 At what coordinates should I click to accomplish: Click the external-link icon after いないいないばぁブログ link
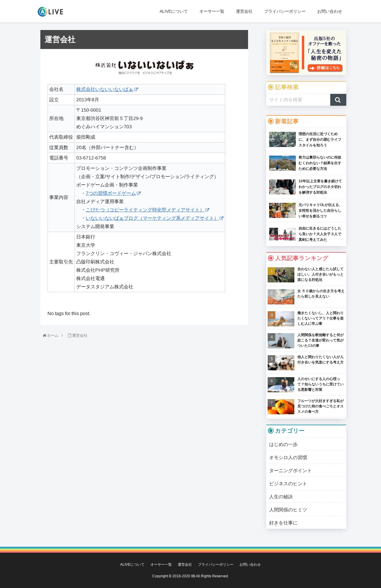click(x=221, y=218)
